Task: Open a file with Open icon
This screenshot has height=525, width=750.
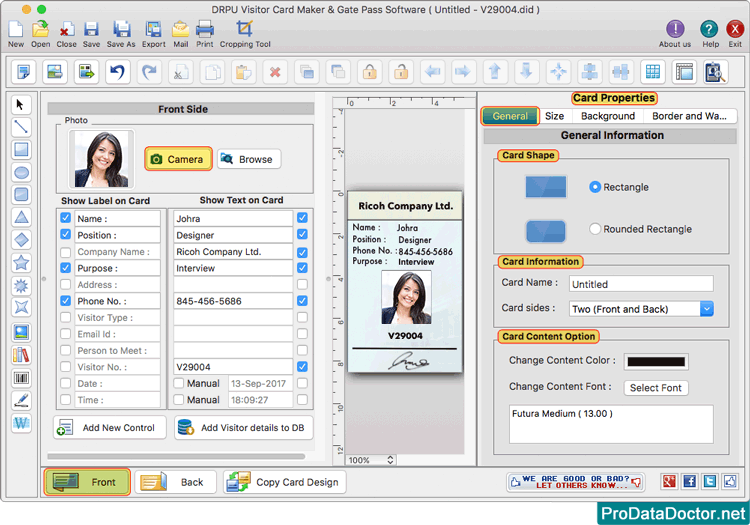Action: [x=40, y=30]
